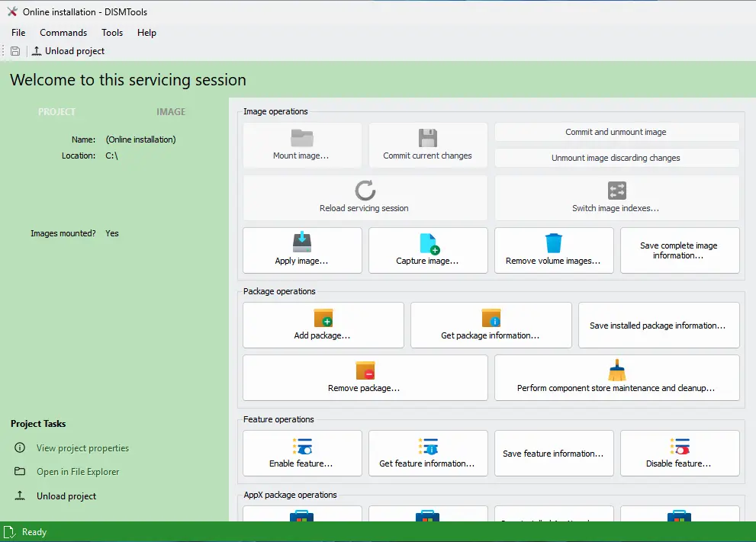Click the "Image operations" group label
Screen dimensions: 756x542
click(275, 111)
